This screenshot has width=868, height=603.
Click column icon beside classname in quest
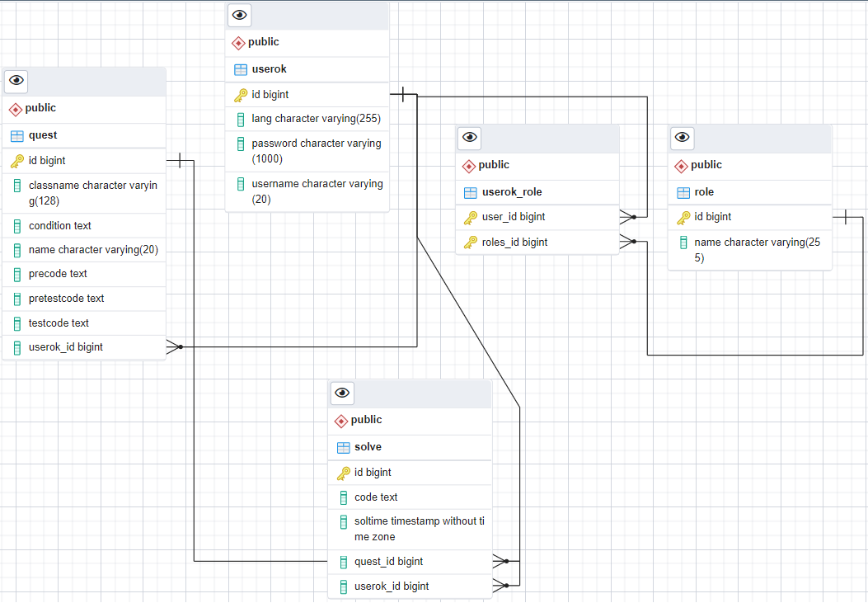click(x=17, y=186)
